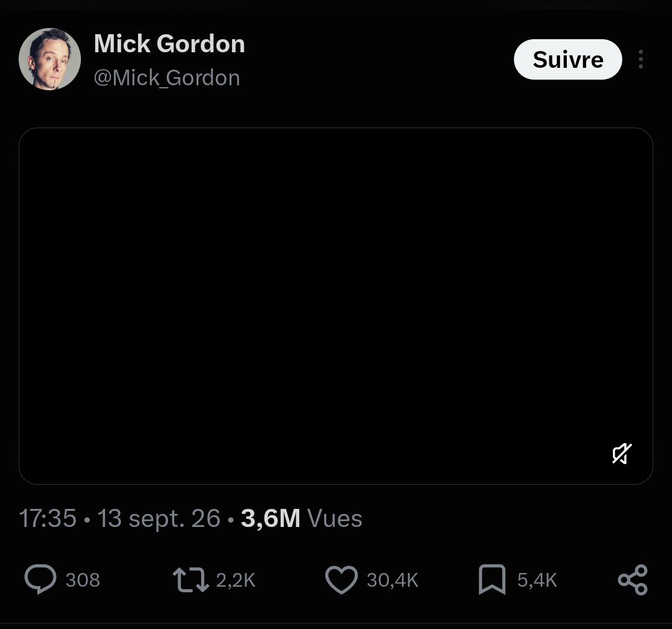672x629 pixels.
Task: Click the Vues label
Action: click(335, 518)
